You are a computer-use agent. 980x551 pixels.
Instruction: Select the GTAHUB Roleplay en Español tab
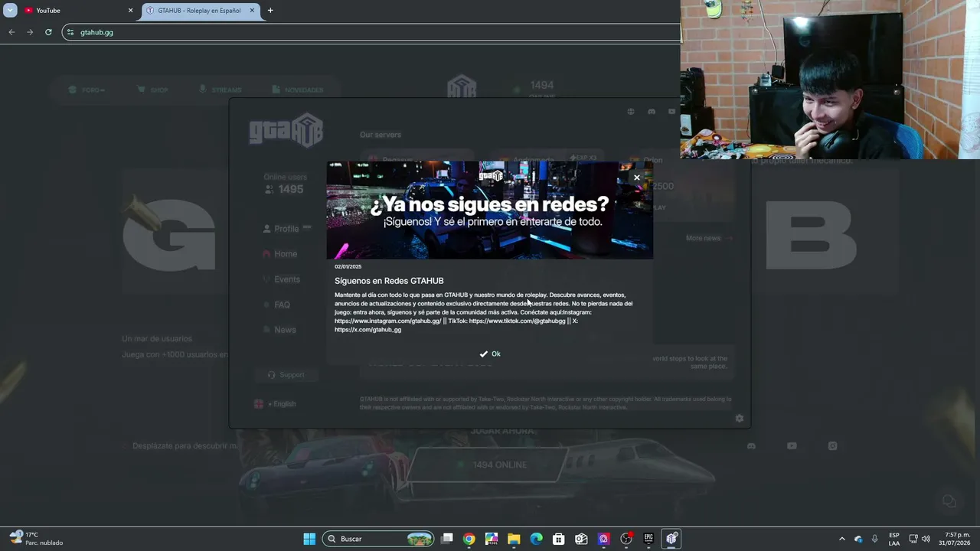coord(199,11)
